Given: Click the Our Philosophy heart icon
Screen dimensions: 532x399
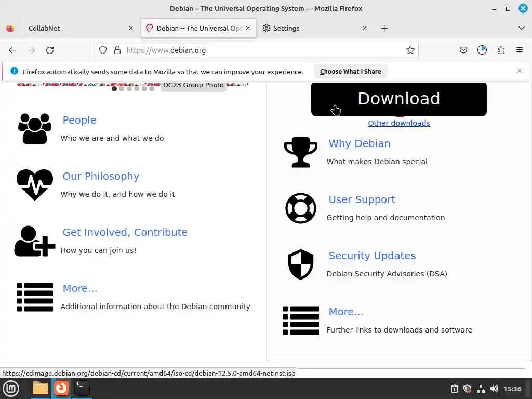Looking at the screenshot, I should click(x=35, y=184).
